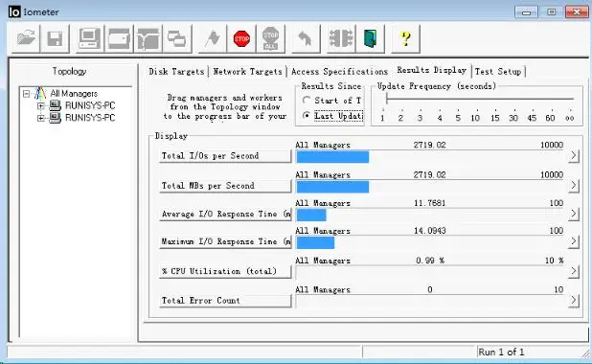Click Total I/Os per Second button
The width and height of the screenshot is (592, 364).
pyautogui.click(x=225, y=155)
